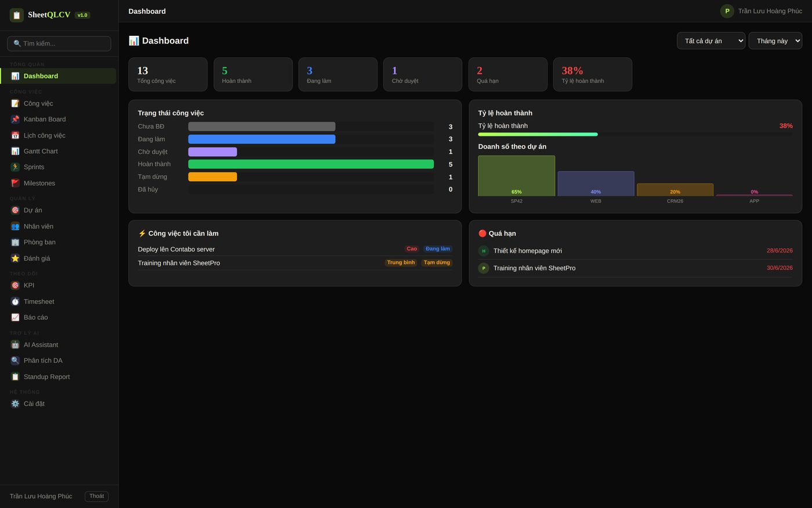Viewport: 812px width, 508px height.
Task: Click the Cài đặt gear icon
Action: pyautogui.click(x=15, y=403)
